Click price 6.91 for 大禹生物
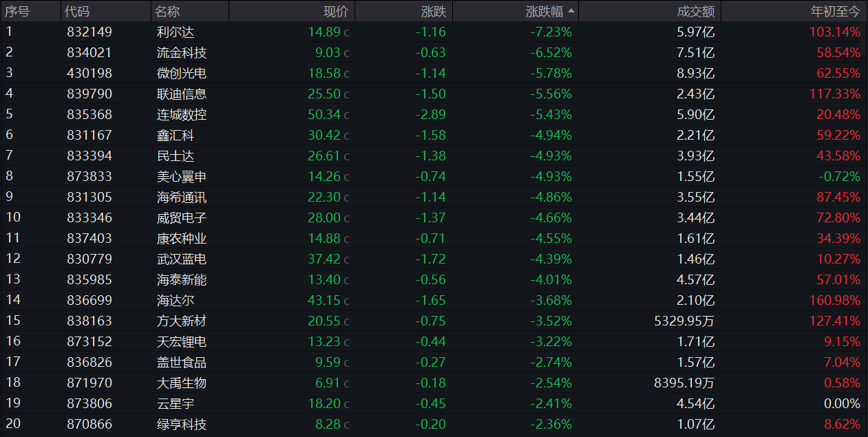 click(328, 383)
